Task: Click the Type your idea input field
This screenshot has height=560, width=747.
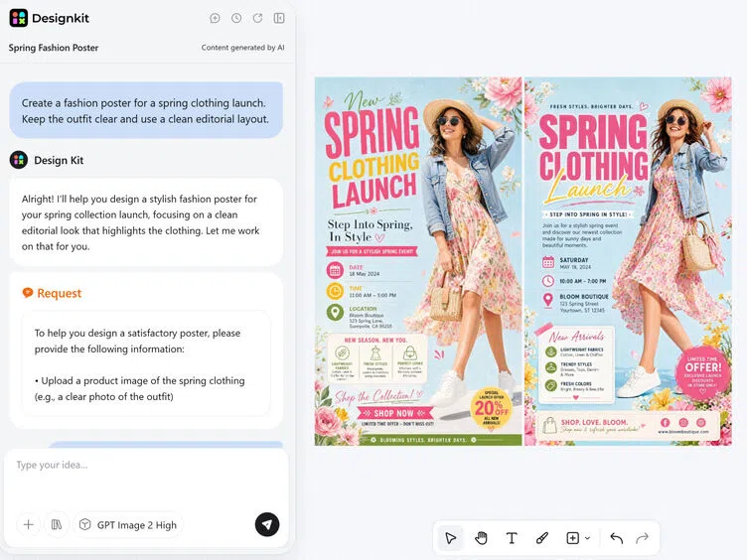Action: tap(146, 479)
